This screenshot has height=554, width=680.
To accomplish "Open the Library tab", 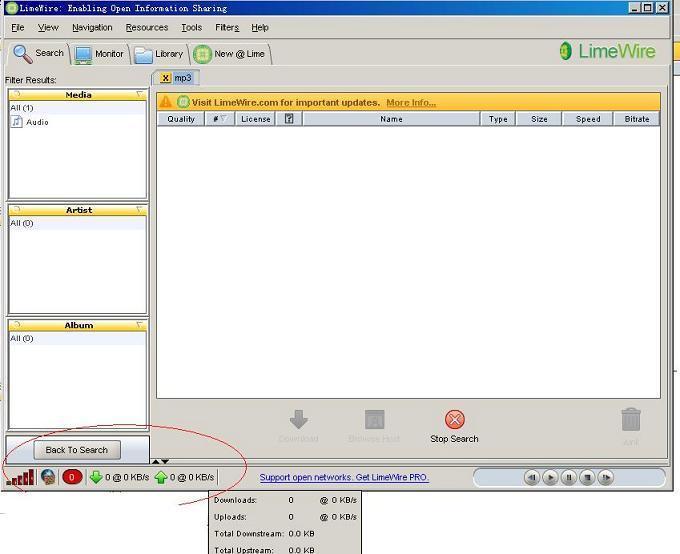I will (x=159, y=54).
